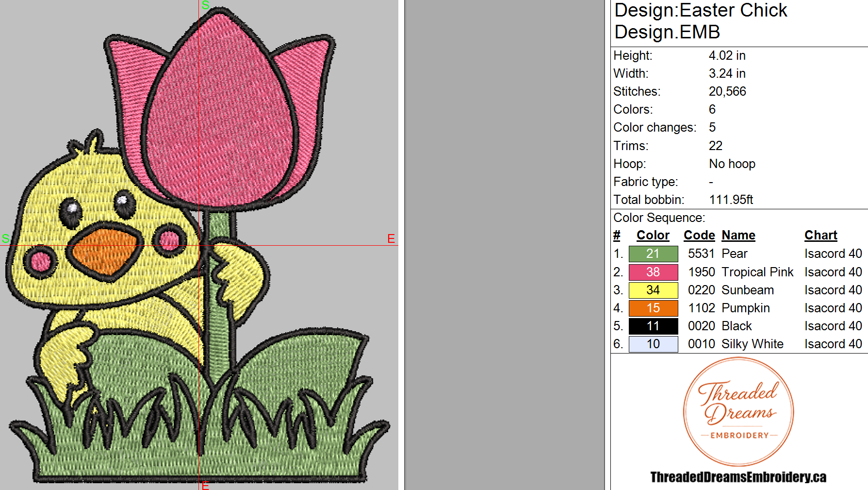Click the Pear green color swatch 21

click(653, 253)
